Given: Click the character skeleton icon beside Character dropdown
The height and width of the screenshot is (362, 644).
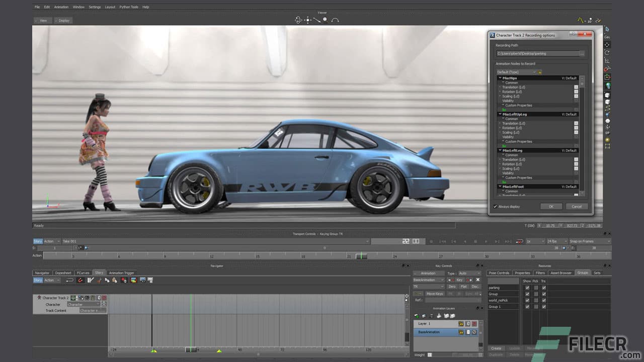Looking at the screenshot, I should 105,304.
